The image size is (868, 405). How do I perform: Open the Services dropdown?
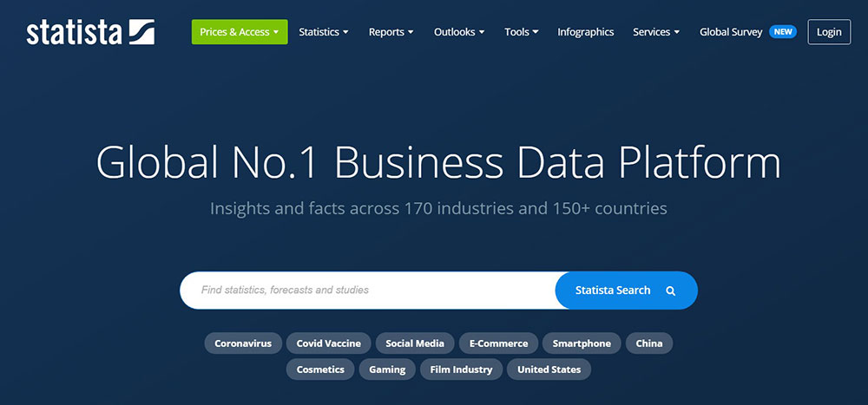pyautogui.click(x=656, y=32)
